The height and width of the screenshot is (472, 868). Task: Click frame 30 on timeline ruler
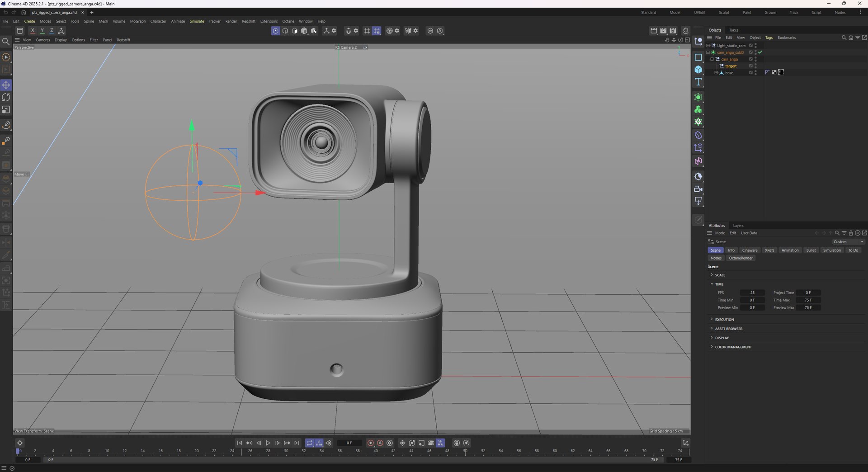286,451
